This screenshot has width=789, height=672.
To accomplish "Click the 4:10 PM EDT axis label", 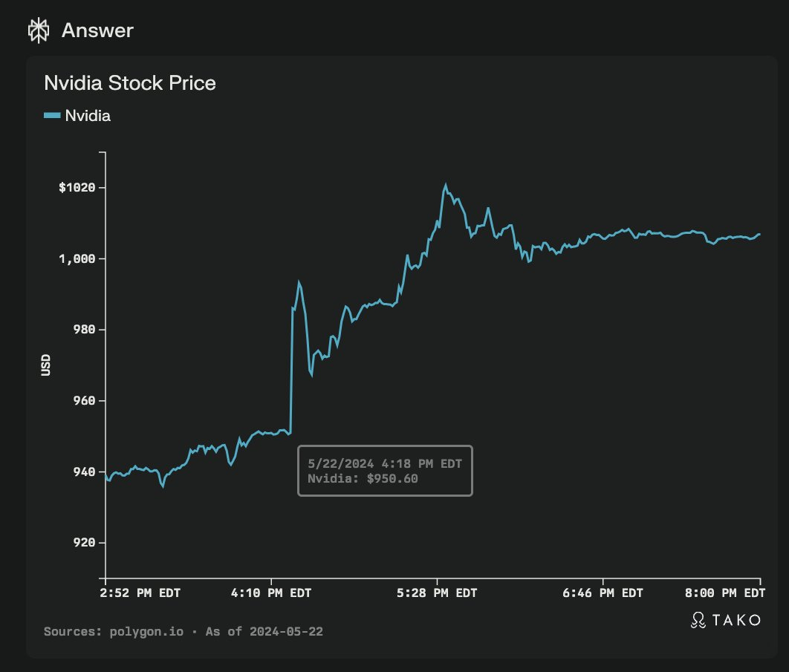I will (271, 593).
